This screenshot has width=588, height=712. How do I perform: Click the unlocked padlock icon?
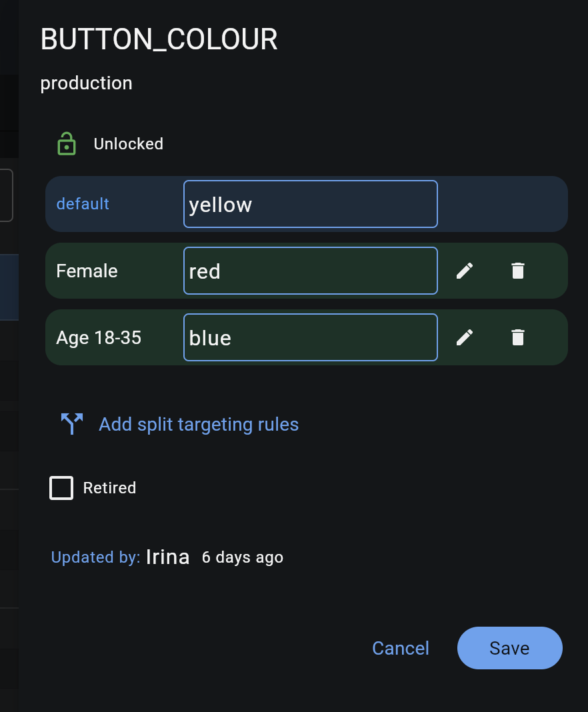[66, 143]
